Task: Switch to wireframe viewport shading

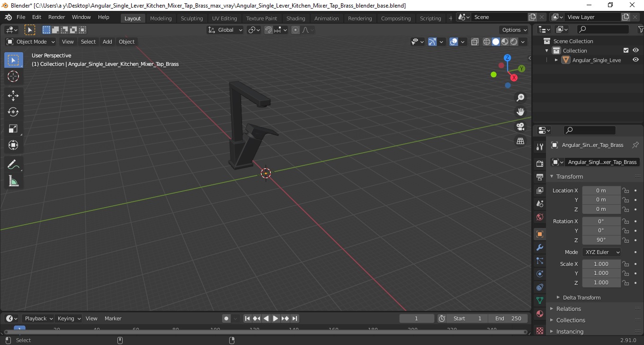Action: [487, 42]
